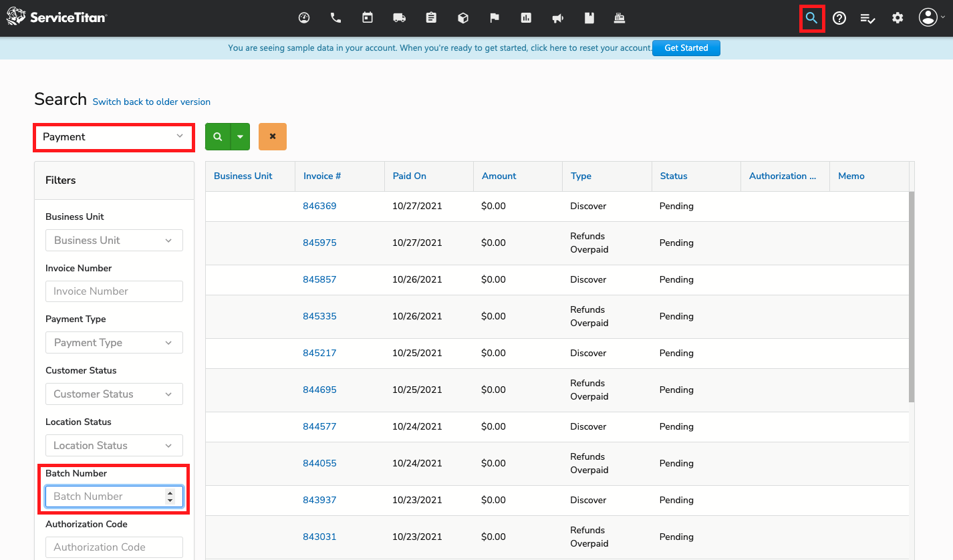This screenshot has height=560, width=953.
Task: Click Switch back to older version link
Action: [x=152, y=102]
